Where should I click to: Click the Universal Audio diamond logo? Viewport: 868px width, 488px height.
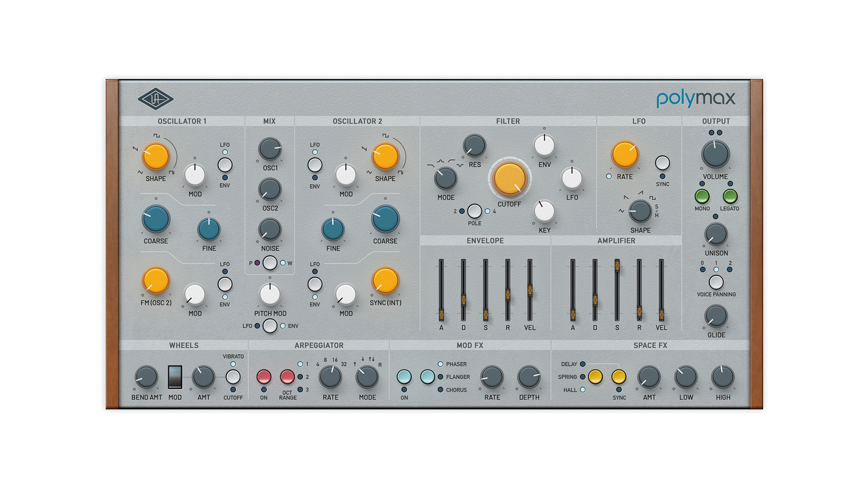(155, 99)
